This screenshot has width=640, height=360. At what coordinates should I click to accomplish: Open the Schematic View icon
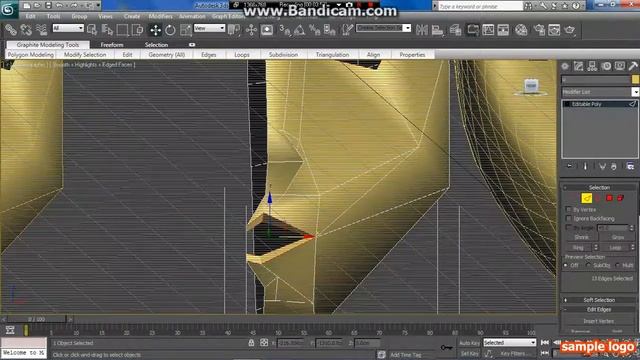(503, 30)
